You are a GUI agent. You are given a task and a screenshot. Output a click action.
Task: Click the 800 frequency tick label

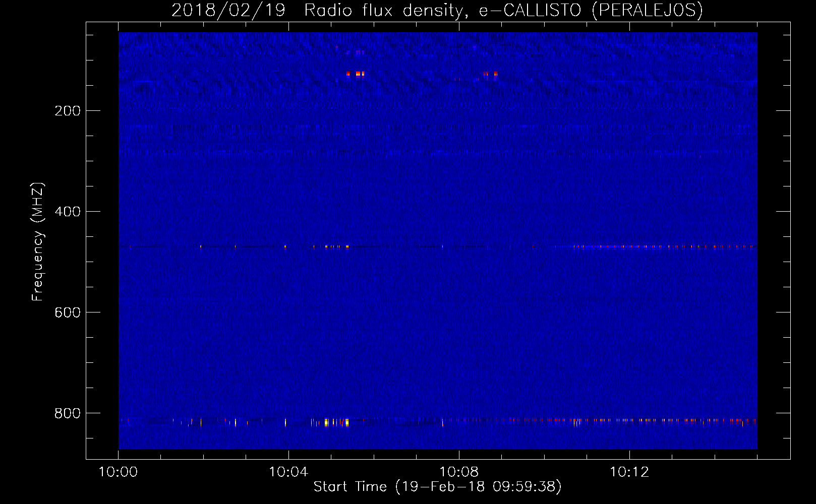(68, 413)
